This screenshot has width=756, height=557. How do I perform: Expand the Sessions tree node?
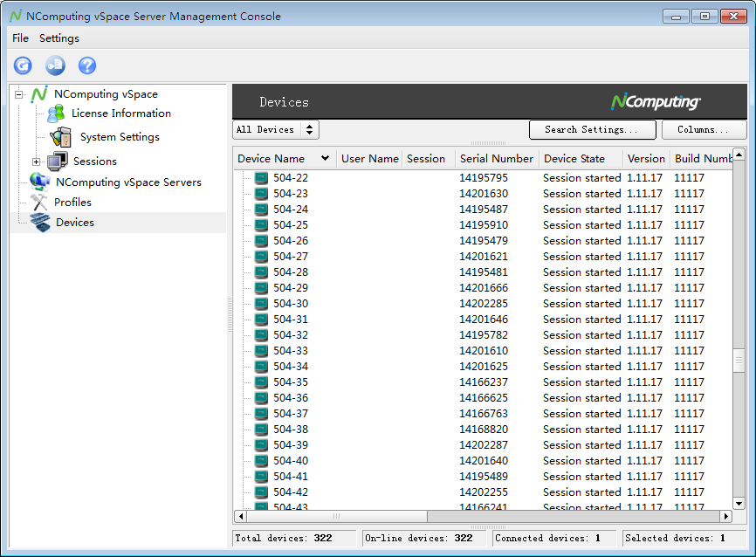tap(36, 162)
